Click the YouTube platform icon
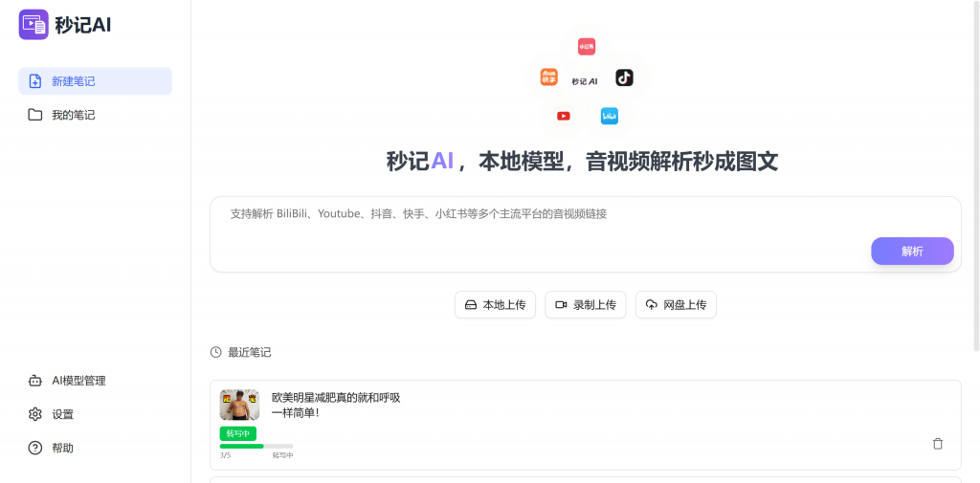Viewport: 980px width, 483px height. [x=564, y=116]
